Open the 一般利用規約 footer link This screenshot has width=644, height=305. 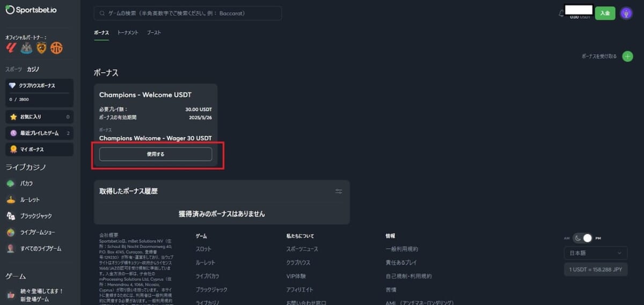[402, 249]
